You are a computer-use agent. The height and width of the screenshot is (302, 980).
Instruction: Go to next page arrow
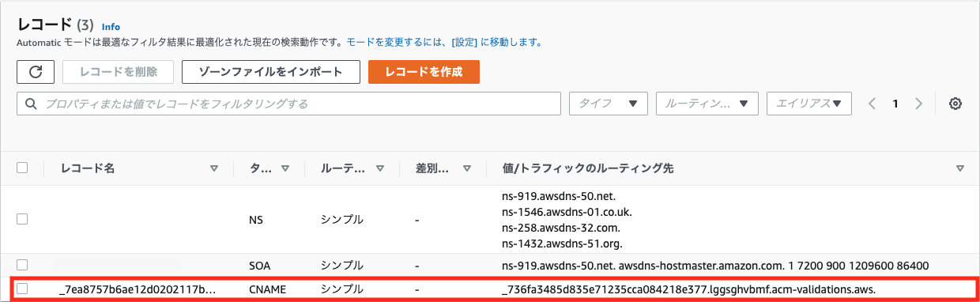pyautogui.click(x=918, y=104)
